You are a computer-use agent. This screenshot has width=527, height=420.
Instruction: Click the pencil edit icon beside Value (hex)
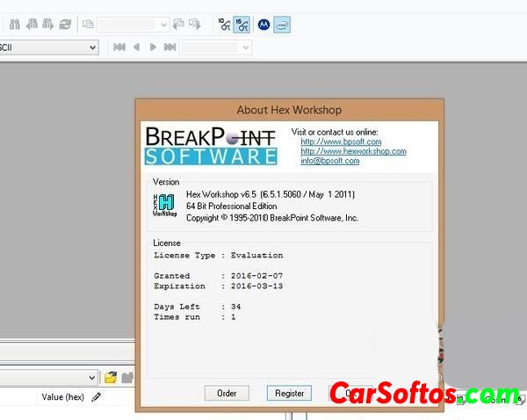[97, 397]
